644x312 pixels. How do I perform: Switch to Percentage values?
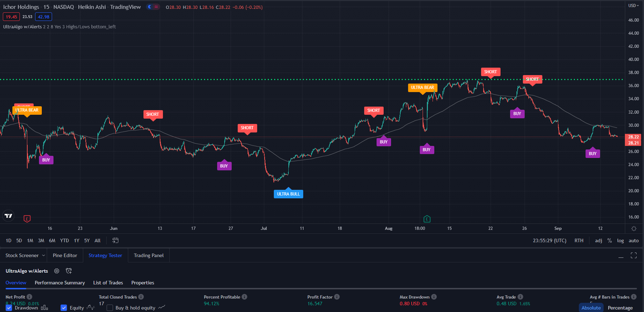(620, 308)
